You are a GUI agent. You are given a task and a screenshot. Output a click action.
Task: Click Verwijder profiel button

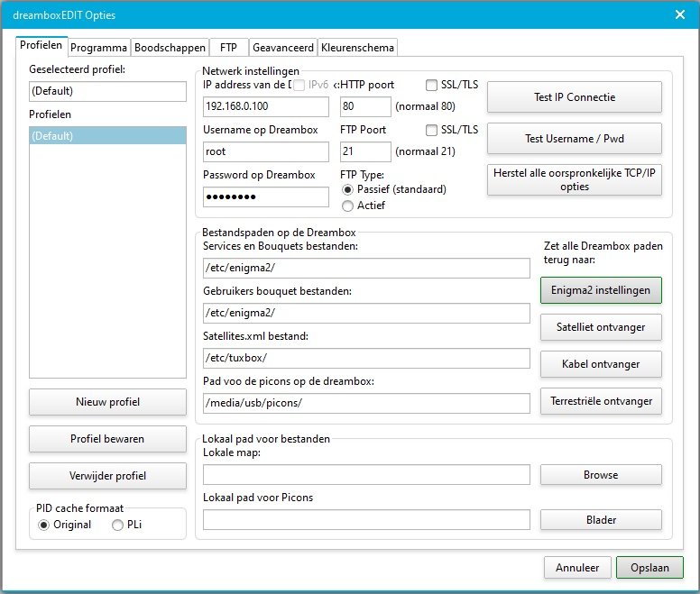(107, 475)
